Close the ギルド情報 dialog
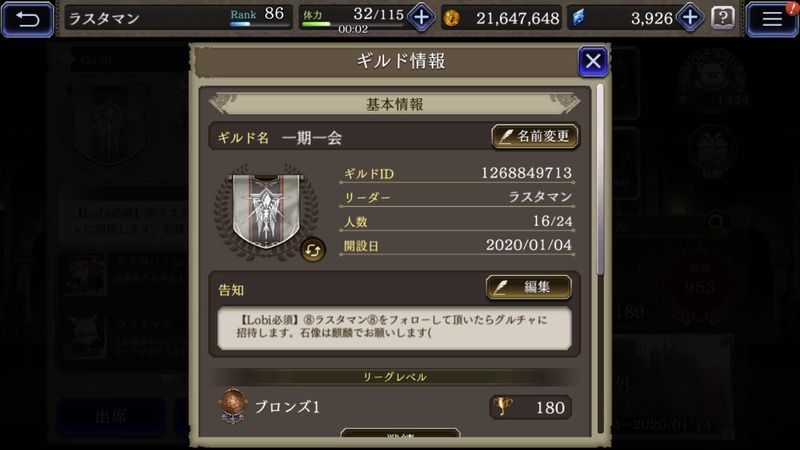800x450 pixels. click(593, 61)
